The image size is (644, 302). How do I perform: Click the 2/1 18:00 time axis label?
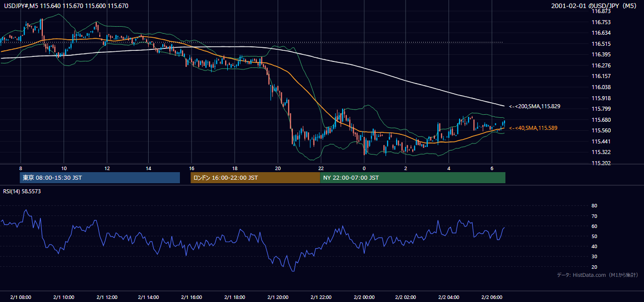(x=235, y=297)
